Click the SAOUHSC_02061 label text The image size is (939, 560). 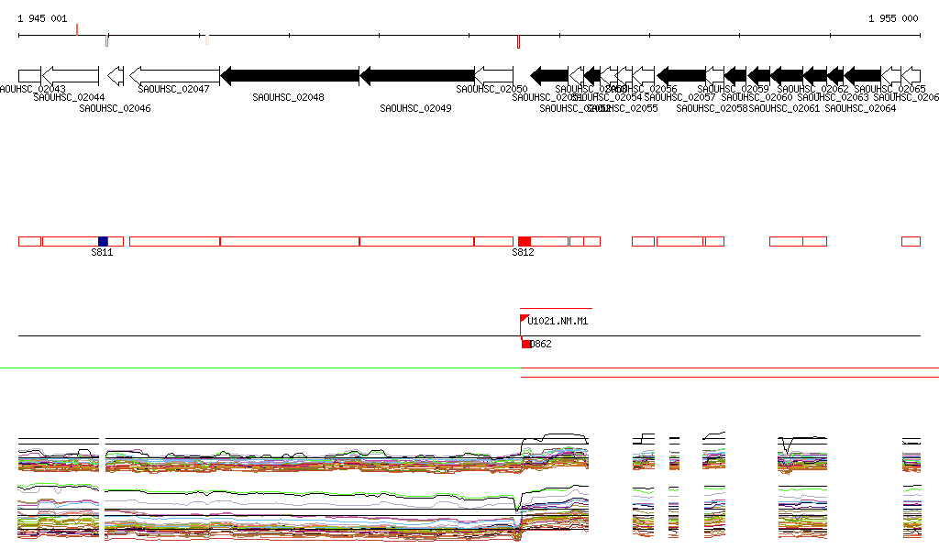785,108
